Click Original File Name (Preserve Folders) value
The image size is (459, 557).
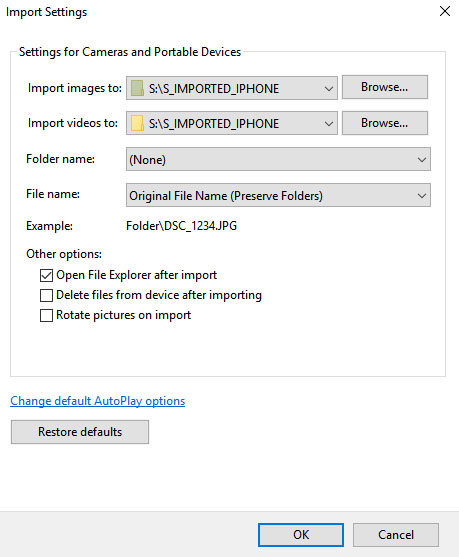pyautogui.click(x=226, y=196)
